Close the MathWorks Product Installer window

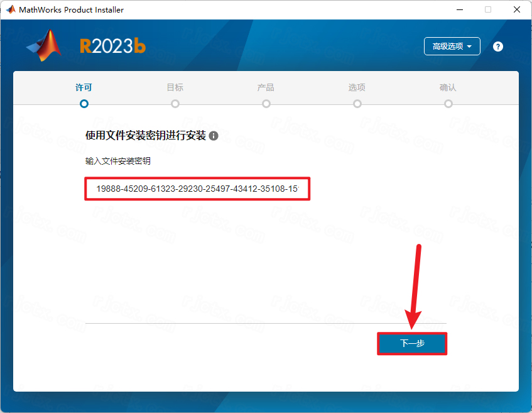click(x=516, y=10)
